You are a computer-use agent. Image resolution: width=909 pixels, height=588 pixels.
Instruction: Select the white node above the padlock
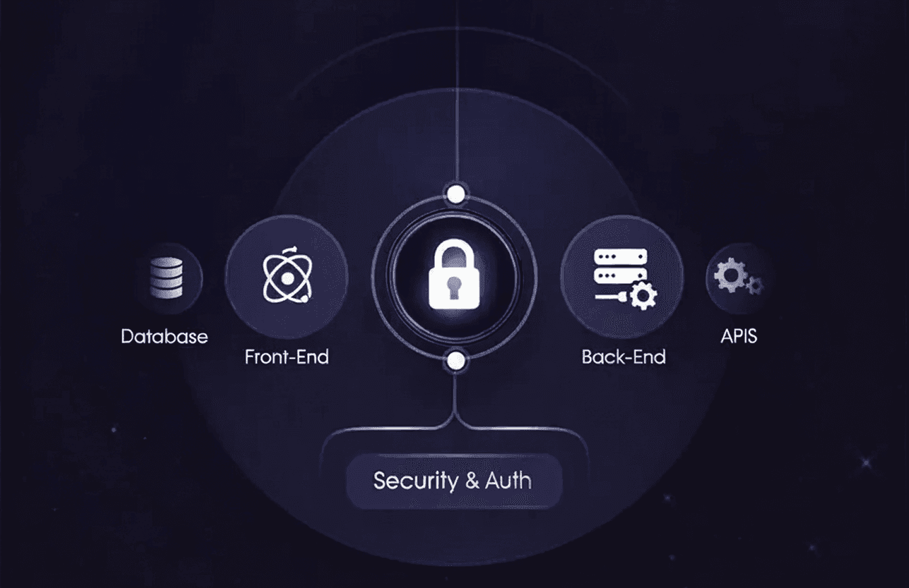coord(457,195)
